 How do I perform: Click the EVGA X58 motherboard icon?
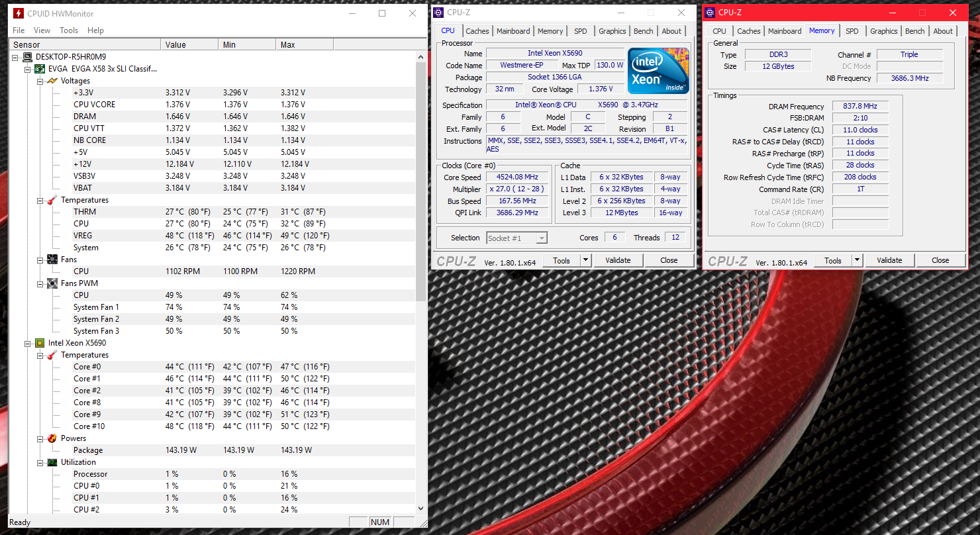(x=40, y=69)
